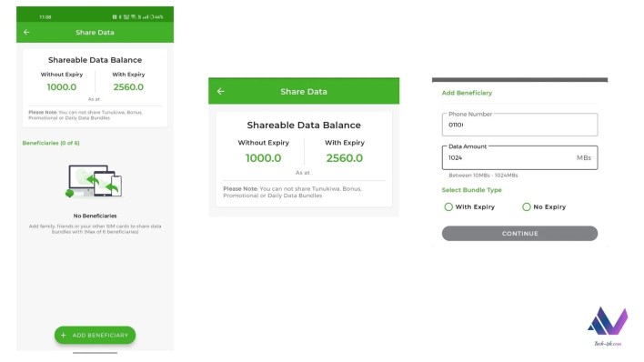
Task: Select the No Expiry radio option
Action: click(544, 206)
